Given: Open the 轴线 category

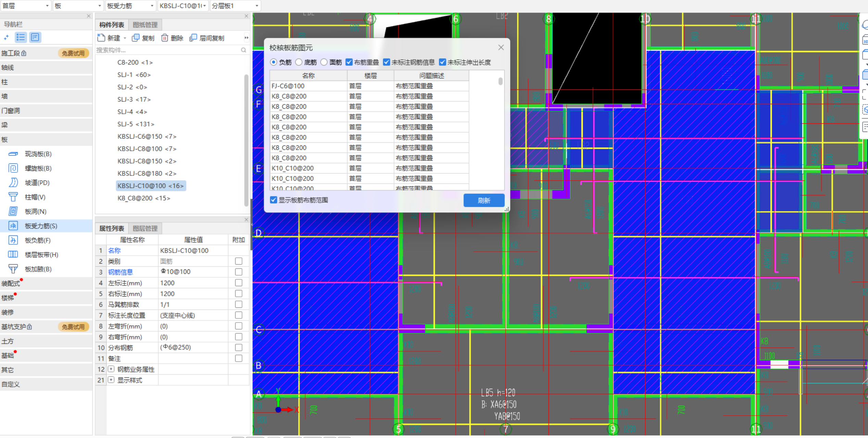Looking at the screenshot, I should [46, 68].
